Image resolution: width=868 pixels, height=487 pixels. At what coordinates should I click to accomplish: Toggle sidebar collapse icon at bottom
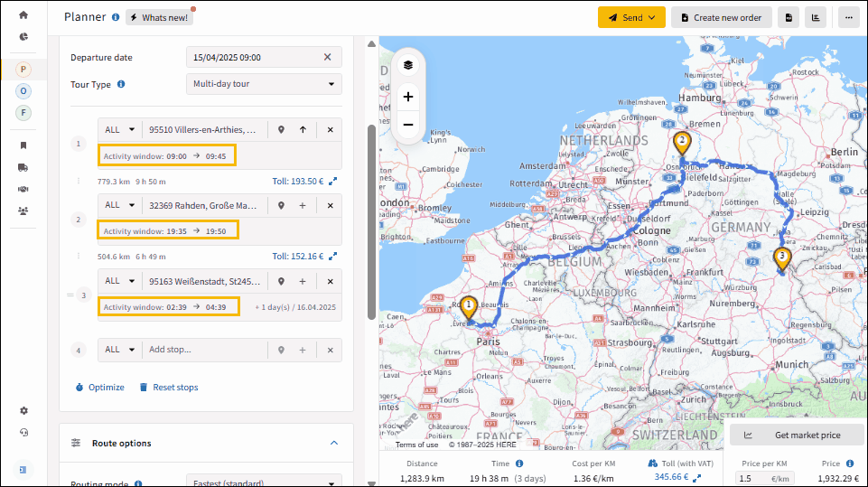coord(23,469)
